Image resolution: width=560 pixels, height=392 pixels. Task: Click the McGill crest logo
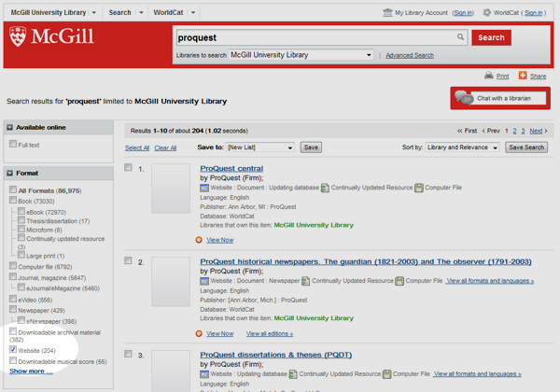[x=18, y=36]
